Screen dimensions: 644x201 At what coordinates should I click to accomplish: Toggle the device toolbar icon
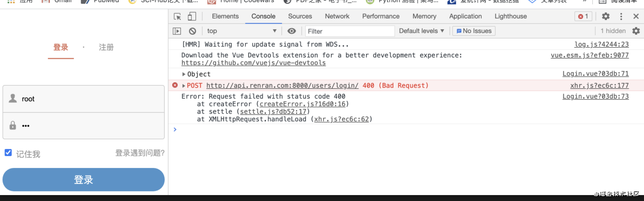(x=192, y=16)
